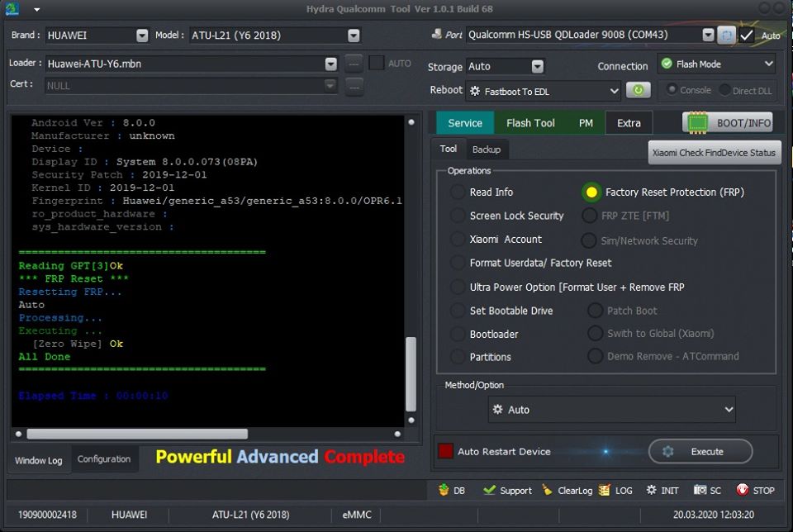Screen dimensions: 793x532
Task: Click the serial 190900002418 in status bar
Action: click(x=48, y=515)
